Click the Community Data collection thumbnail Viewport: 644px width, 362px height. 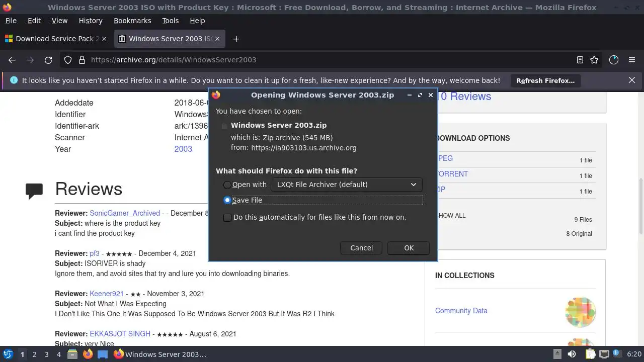580,312
